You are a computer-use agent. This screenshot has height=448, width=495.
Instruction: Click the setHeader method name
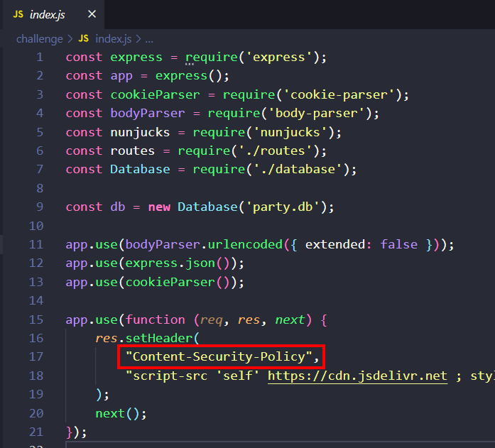click(x=155, y=338)
